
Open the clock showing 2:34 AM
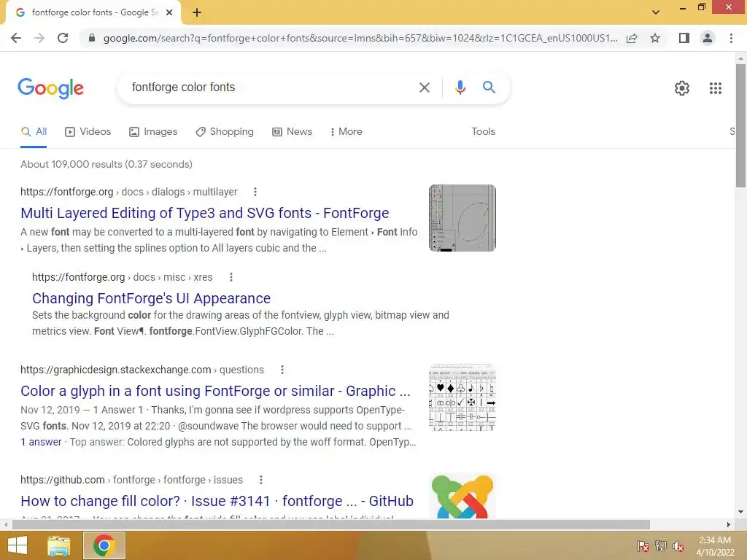(x=715, y=546)
